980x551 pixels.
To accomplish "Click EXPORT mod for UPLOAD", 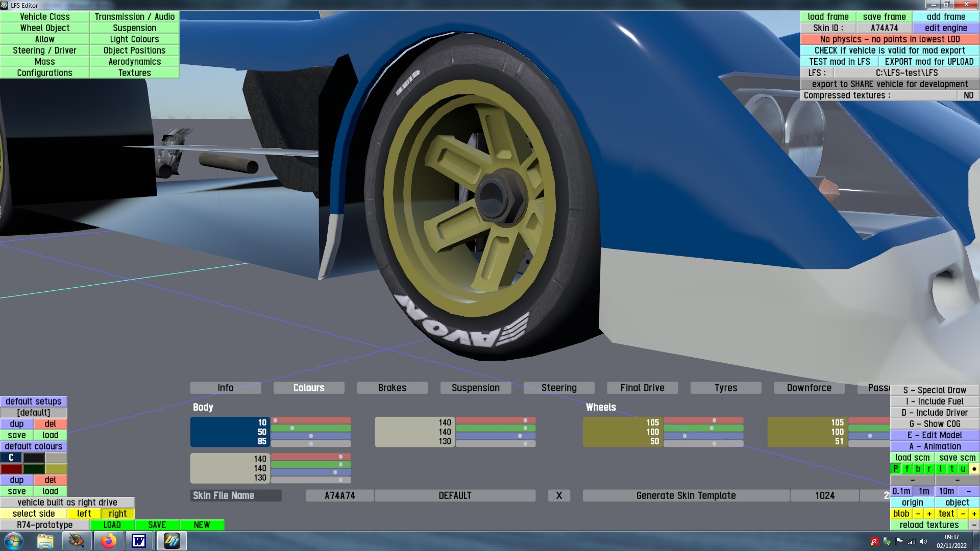I will coord(929,62).
